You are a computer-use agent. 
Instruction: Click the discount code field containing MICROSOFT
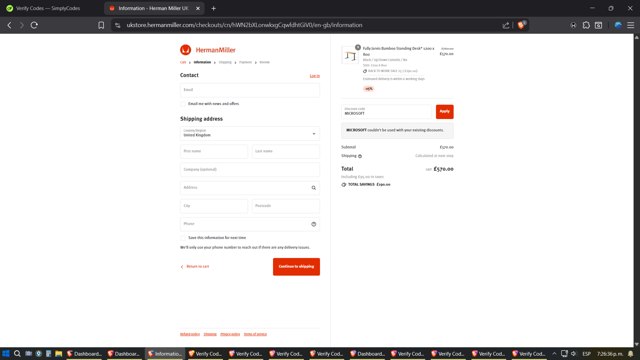(388, 111)
